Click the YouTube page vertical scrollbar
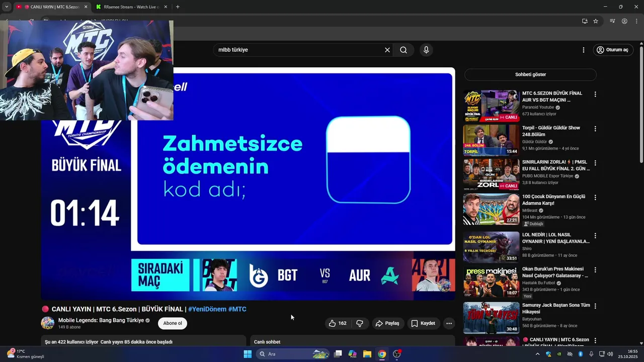The height and width of the screenshot is (362, 644). (x=641, y=105)
